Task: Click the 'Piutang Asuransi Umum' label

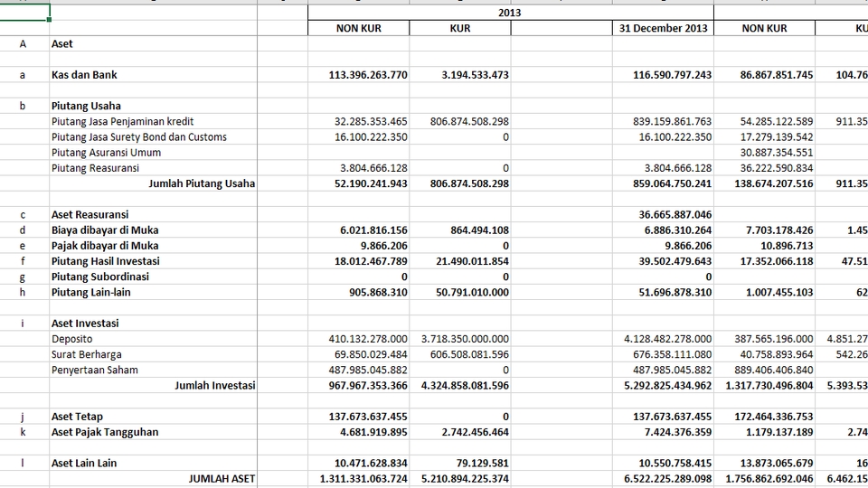Action: [154, 152]
